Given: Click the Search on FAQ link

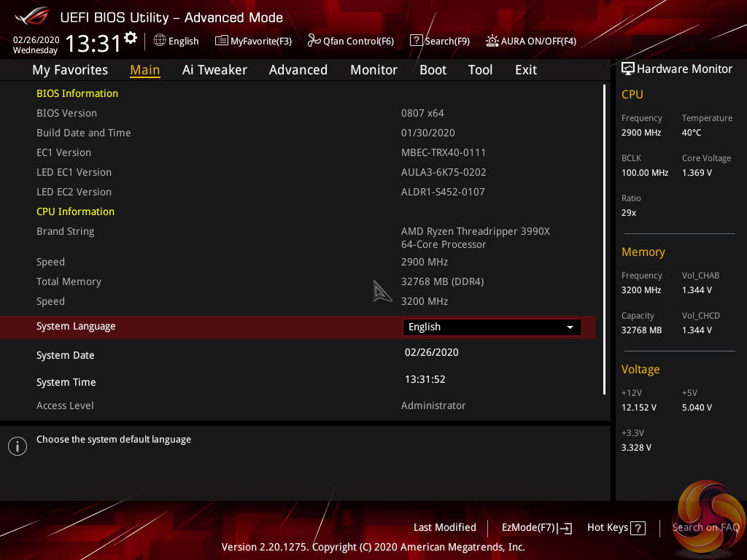Looking at the screenshot, I should 705,527.
